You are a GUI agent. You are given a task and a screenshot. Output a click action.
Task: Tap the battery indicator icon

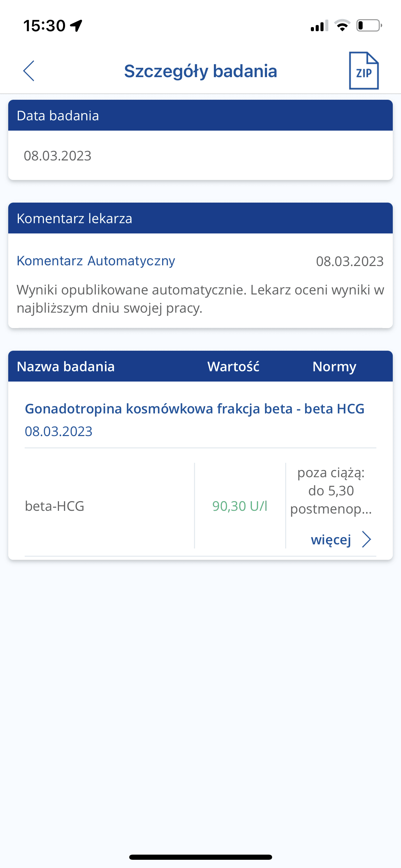point(369,26)
